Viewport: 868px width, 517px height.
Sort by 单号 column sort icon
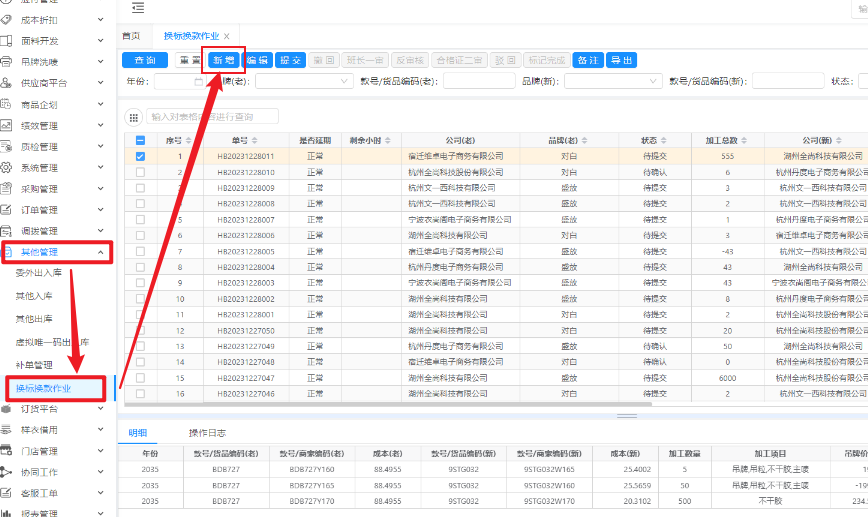coord(255,141)
